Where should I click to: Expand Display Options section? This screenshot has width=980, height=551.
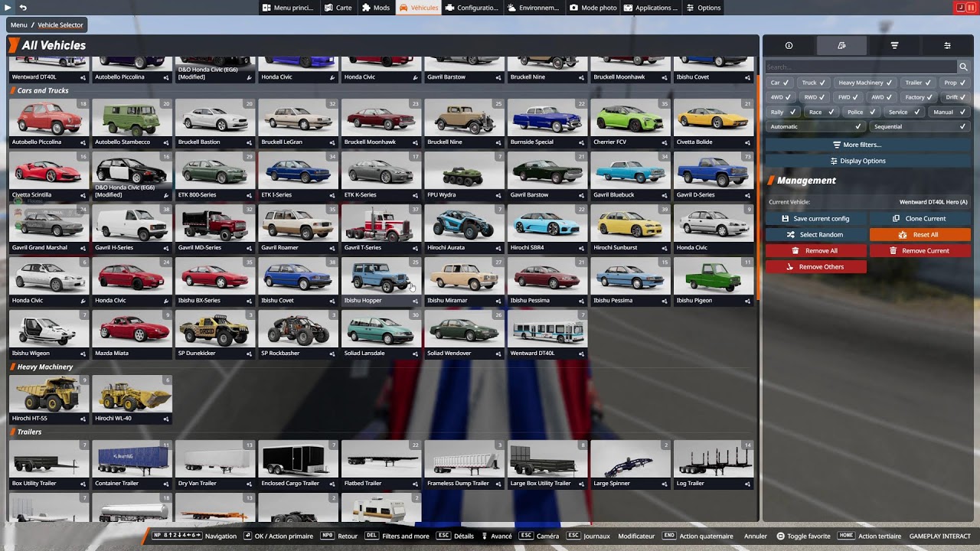point(867,161)
